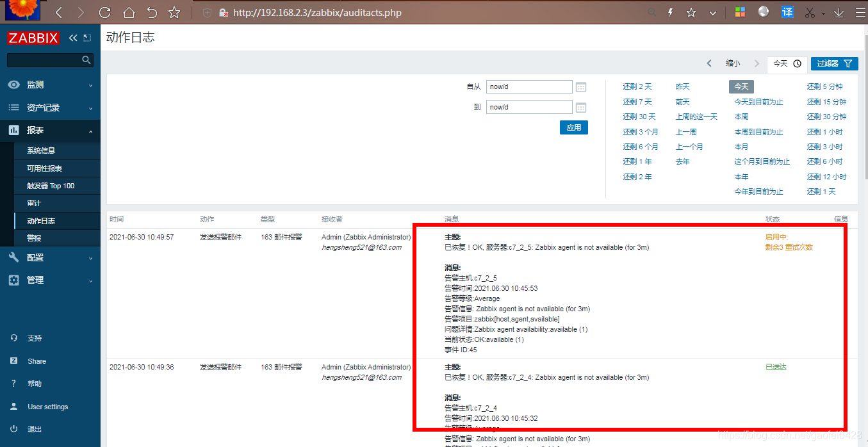The image size is (868, 447).
Task: Click the translate icon in browser toolbar
Action: pyautogui.click(x=787, y=12)
